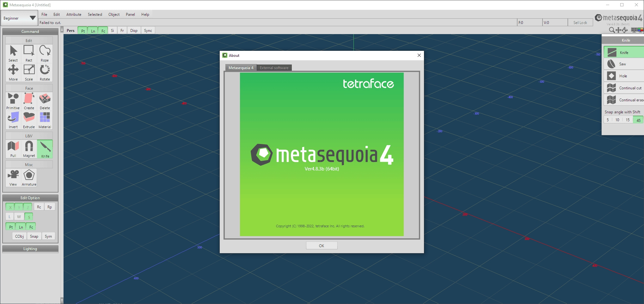Toggle Sym in Edit Option
The image size is (644, 304).
(x=48, y=236)
